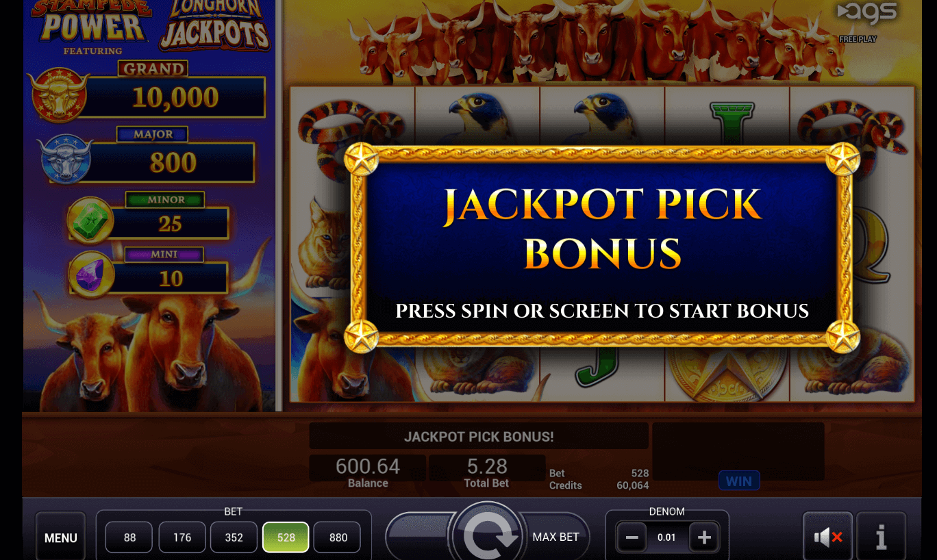Click the Mini jackpot purple gem icon

pos(91,275)
